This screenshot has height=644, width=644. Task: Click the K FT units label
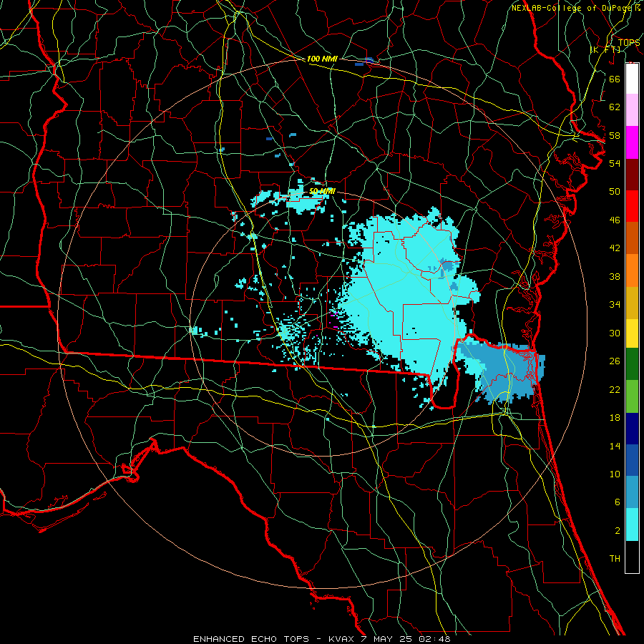pyautogui.click(x=605, y=50)
